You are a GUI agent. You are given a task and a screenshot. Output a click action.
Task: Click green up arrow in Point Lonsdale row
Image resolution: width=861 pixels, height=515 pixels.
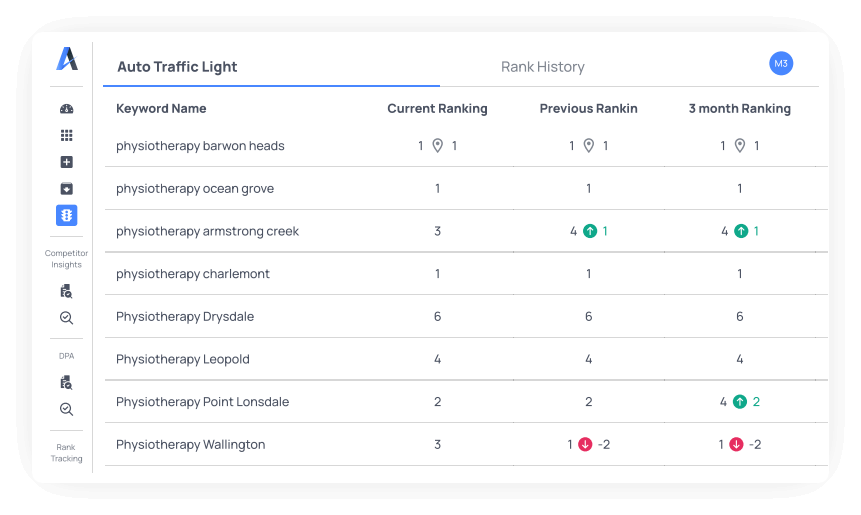pos(740,402)
